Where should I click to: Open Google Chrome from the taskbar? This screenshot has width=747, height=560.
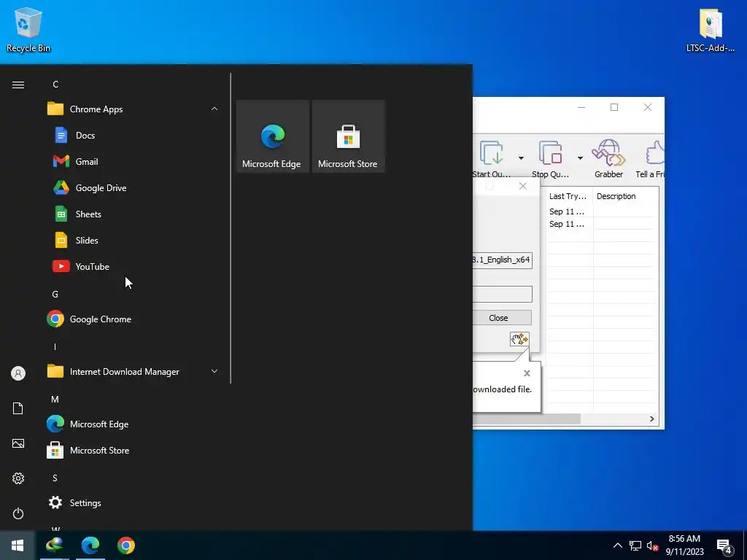[126, 545]
